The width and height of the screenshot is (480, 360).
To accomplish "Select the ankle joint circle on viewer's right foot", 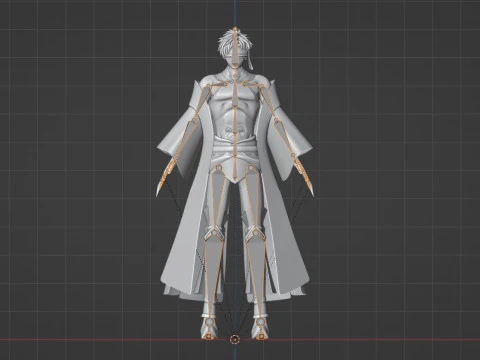I will [x=260, y=323].
